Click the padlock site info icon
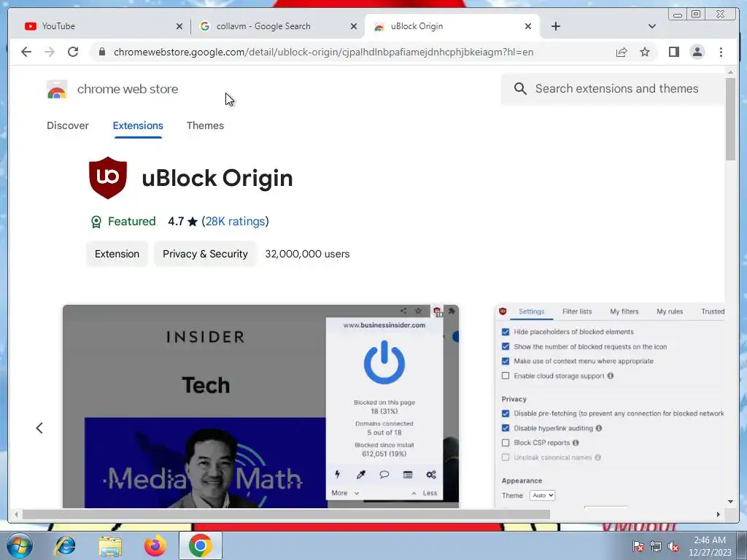This screenshot has width=747, height=560. 101,52
